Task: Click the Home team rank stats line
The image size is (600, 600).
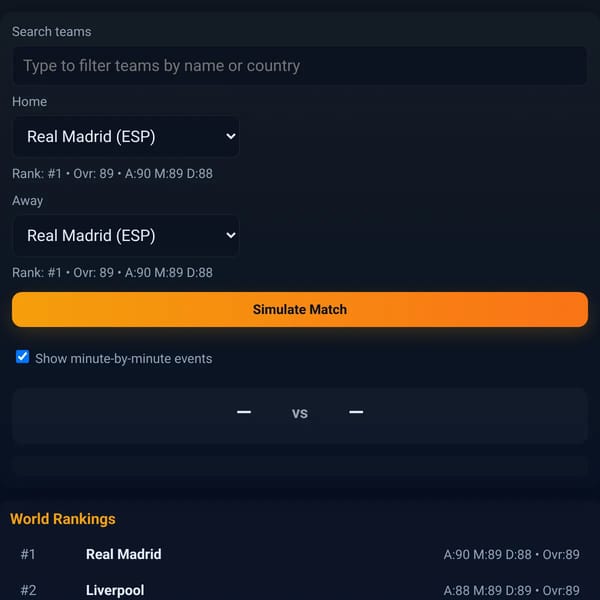Action: [x=112, y=174]
